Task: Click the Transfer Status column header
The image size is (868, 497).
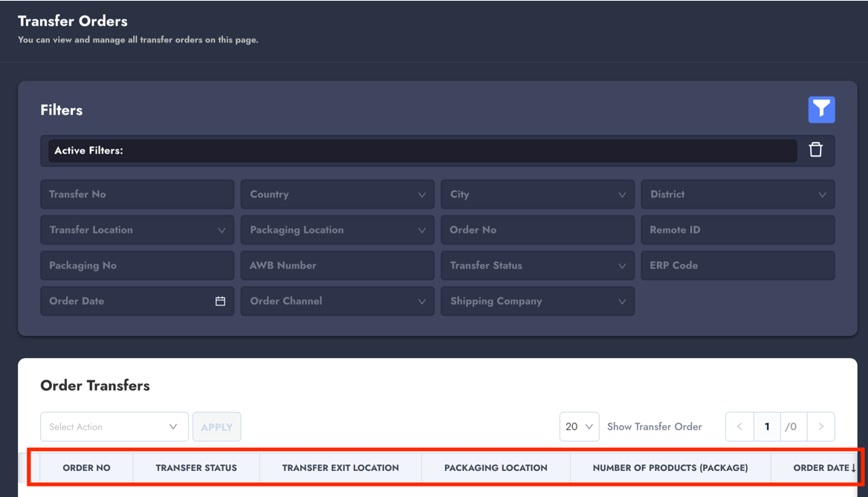Action: 196,468
